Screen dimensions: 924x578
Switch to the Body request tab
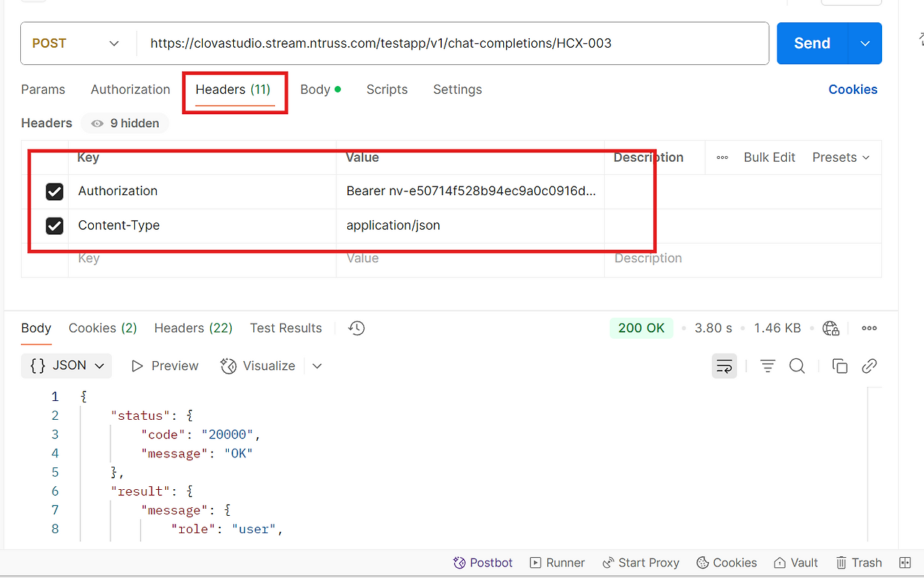321,90
